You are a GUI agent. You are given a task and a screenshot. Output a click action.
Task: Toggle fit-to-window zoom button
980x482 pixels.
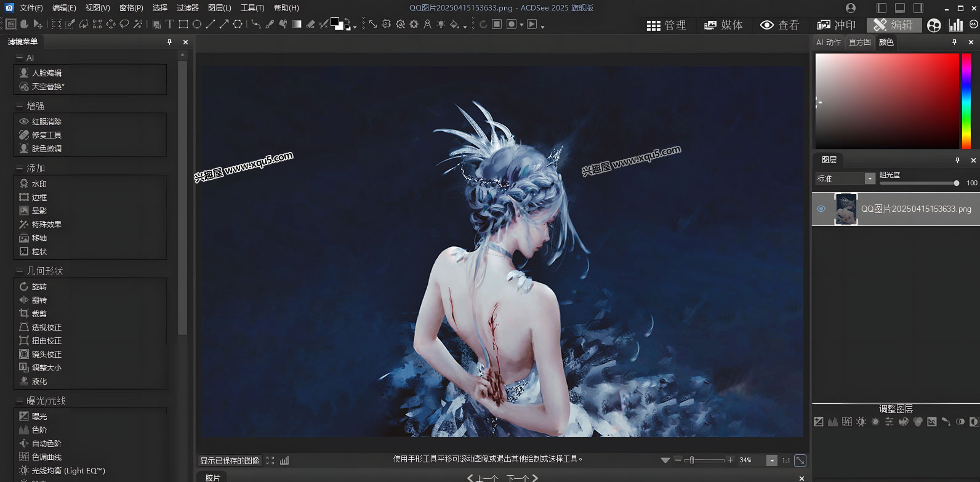(800, 460)
